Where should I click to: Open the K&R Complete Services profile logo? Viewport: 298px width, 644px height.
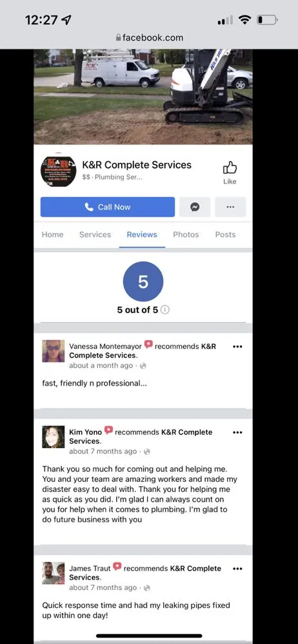59,171
